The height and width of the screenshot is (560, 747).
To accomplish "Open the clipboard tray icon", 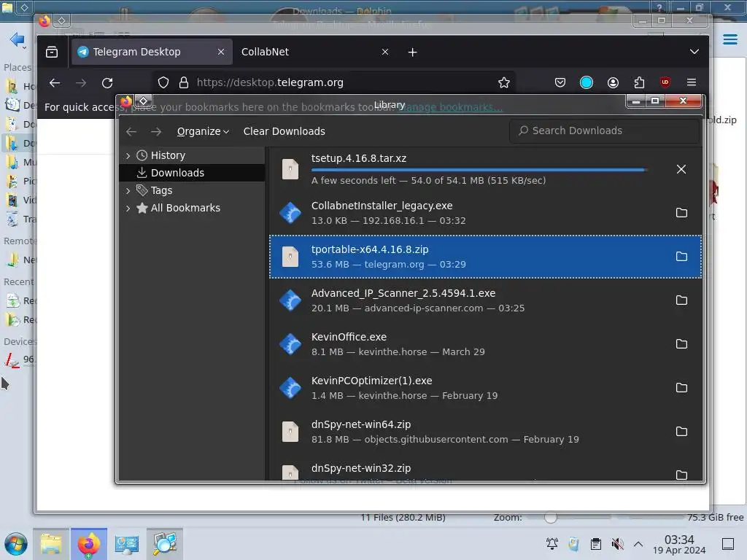I will tap(595, 544).
